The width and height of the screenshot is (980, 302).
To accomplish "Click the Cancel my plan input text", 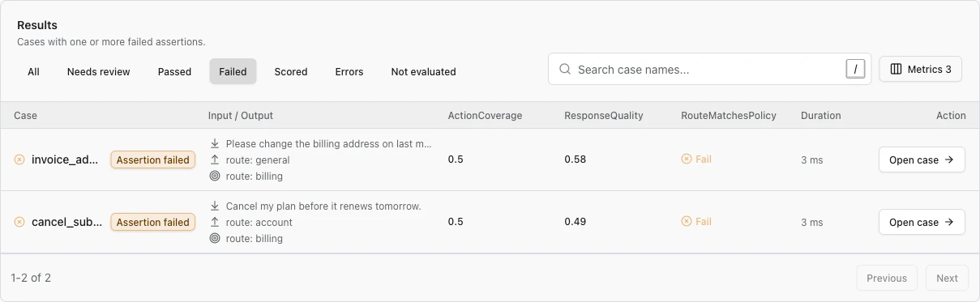I will pos(323,206).
